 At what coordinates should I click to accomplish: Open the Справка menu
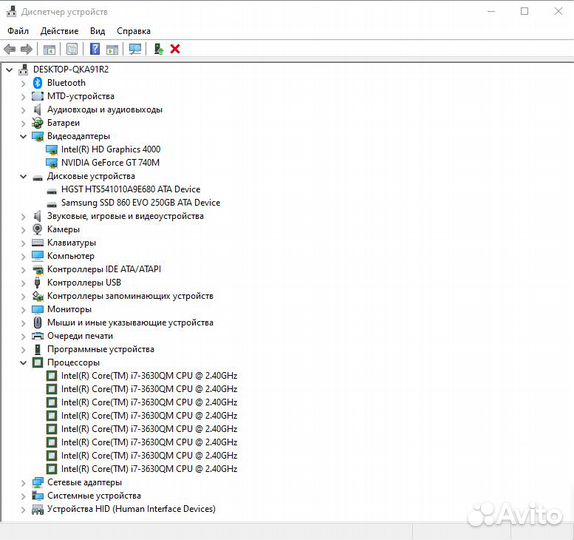(x=134, y=31)
